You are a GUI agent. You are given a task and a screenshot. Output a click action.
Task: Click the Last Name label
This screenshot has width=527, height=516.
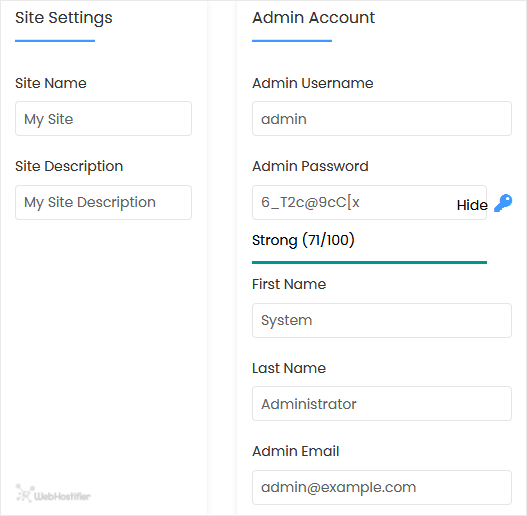click(289, 368)
